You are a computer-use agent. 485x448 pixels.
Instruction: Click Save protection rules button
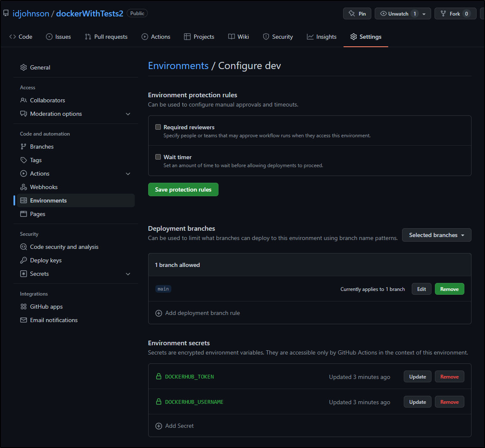coord(183,189)
